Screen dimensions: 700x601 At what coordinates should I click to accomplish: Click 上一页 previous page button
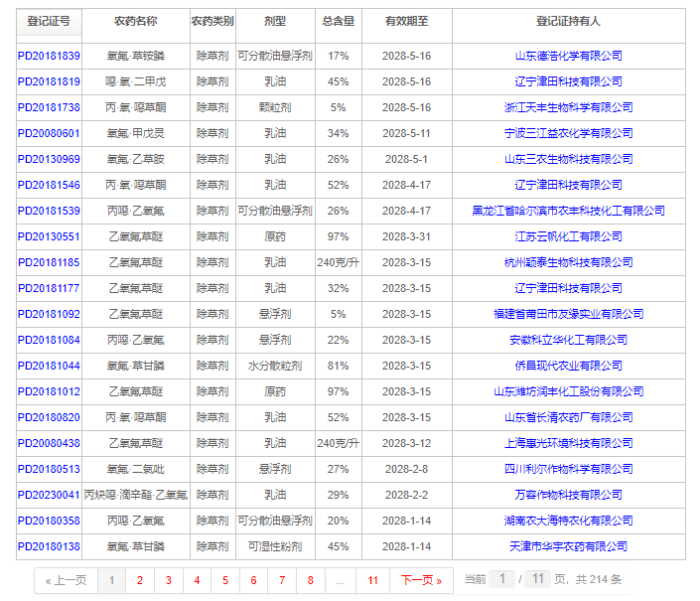click(67, 580)
